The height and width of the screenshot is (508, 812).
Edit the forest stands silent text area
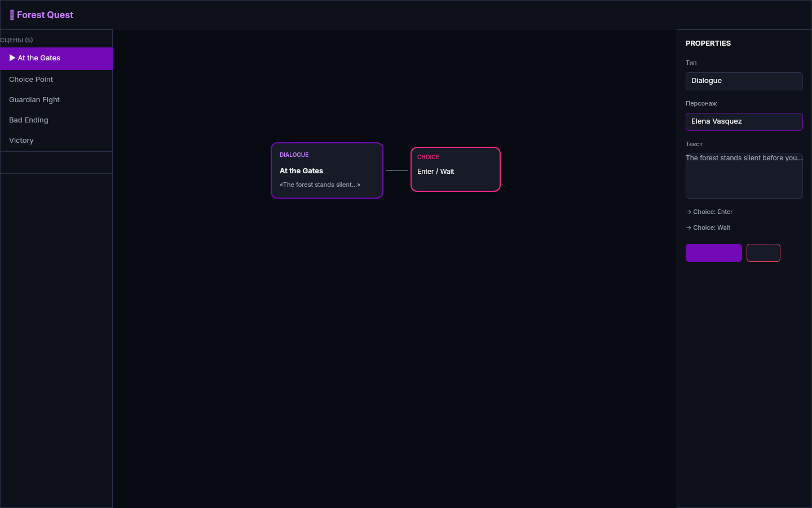744,176
